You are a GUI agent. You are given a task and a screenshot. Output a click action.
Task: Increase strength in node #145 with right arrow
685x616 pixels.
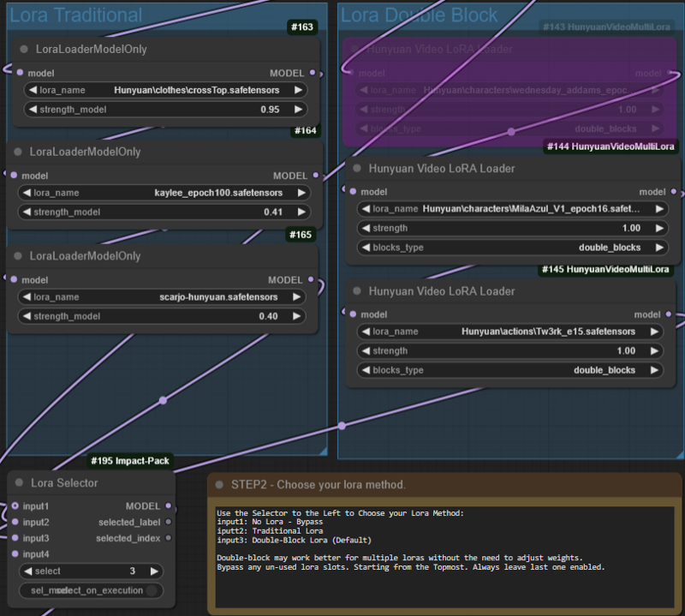[654, 350]
